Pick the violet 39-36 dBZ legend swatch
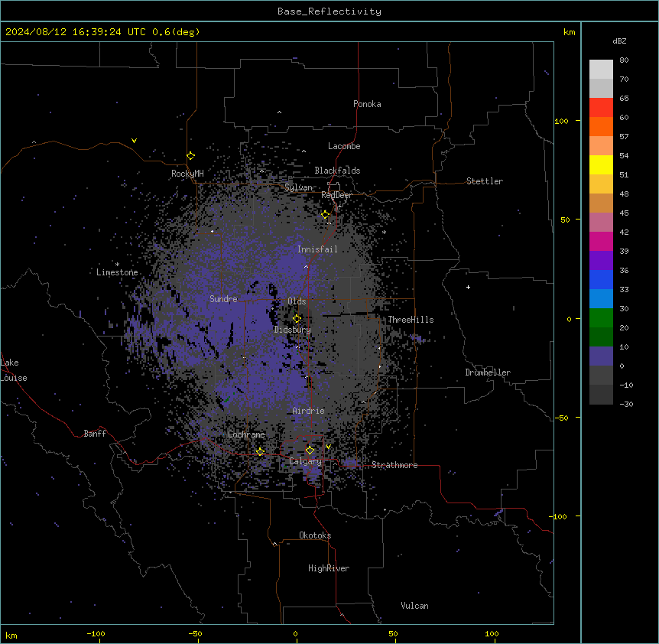The width and height of the screenshot is (659, 644). tap(601, 260)
